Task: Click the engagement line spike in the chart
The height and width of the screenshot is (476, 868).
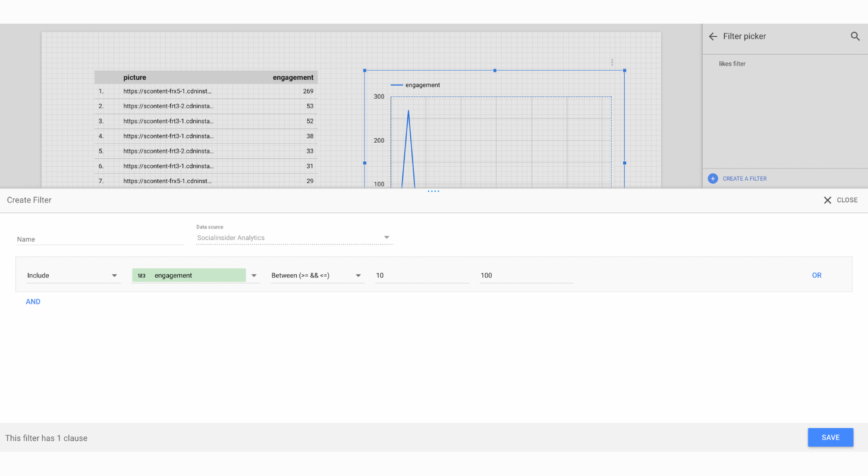Action: pyautogui.click(x=408, y=149)
